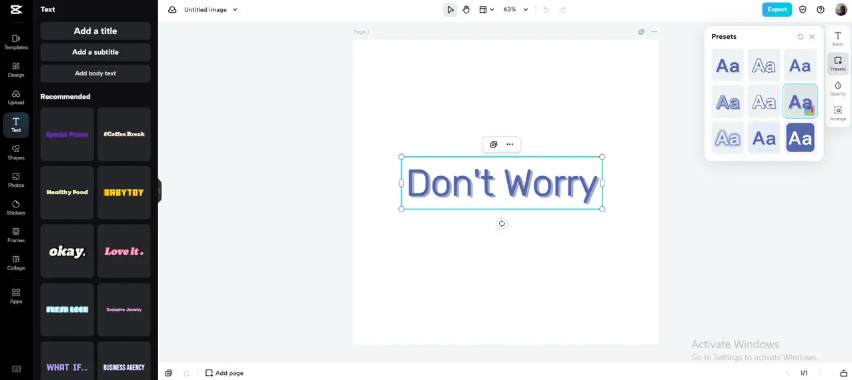Click the Add page button
852x380 pixels.
point(224,373)
